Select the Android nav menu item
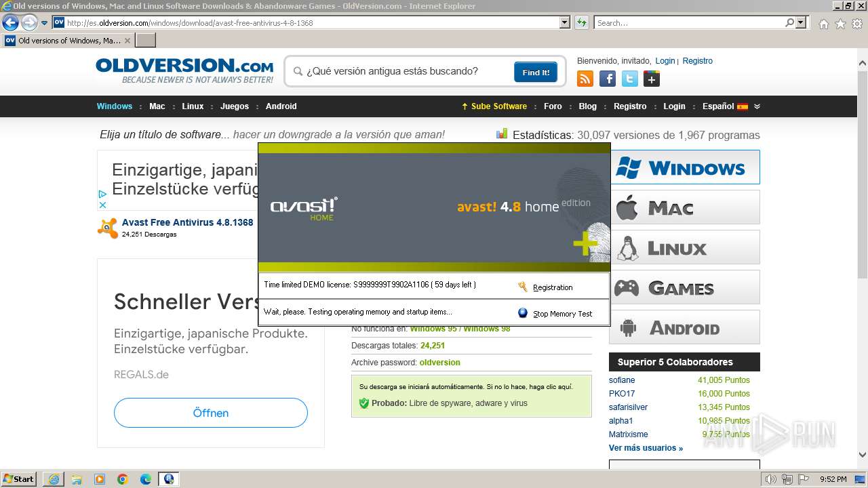The image size is (868, 488). pyautogui.click(x=281, y=106)
